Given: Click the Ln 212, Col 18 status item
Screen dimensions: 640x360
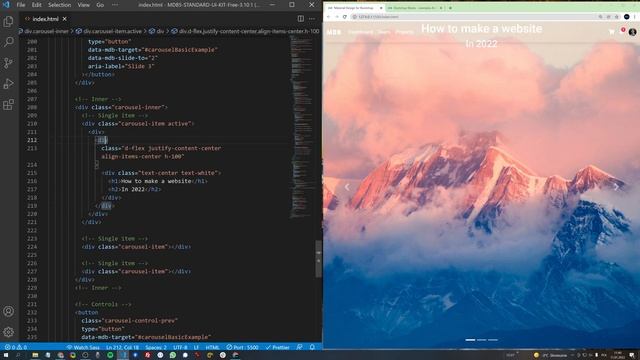Looking at the screenshot, I should (122, 347).
